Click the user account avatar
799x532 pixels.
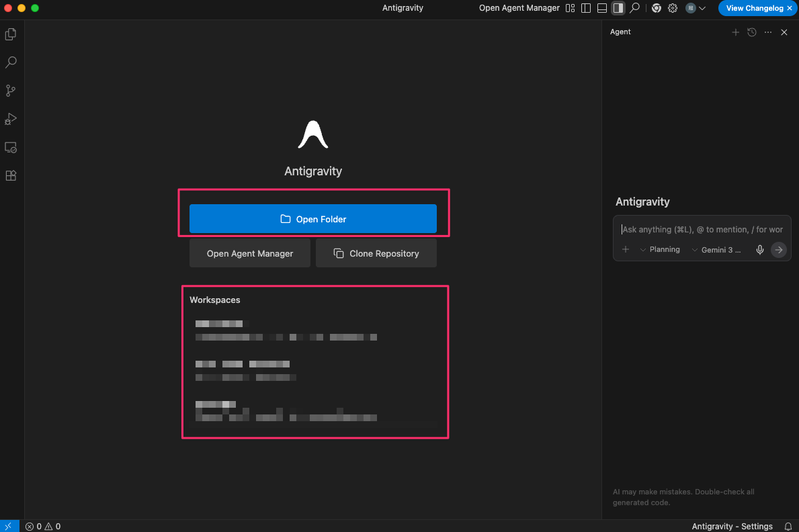690,8
